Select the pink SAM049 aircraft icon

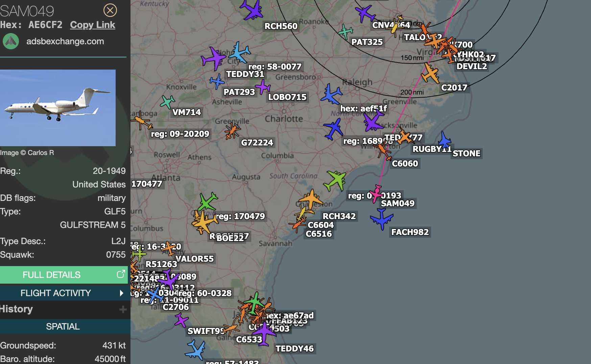(x=376, y=193)
